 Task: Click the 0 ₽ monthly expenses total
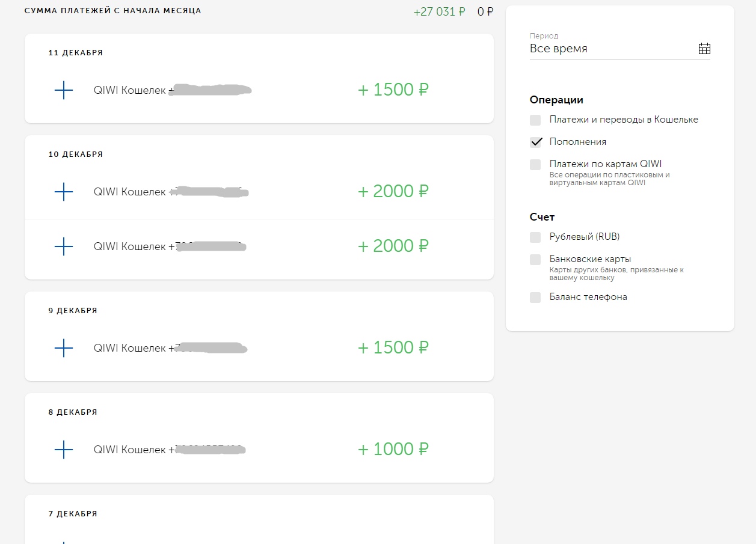pos(485,11)
